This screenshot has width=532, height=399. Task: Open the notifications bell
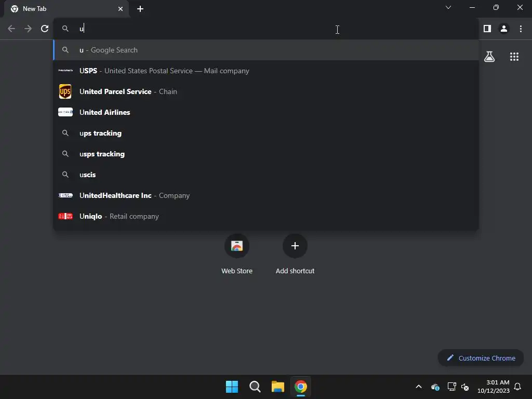(517, 387)
